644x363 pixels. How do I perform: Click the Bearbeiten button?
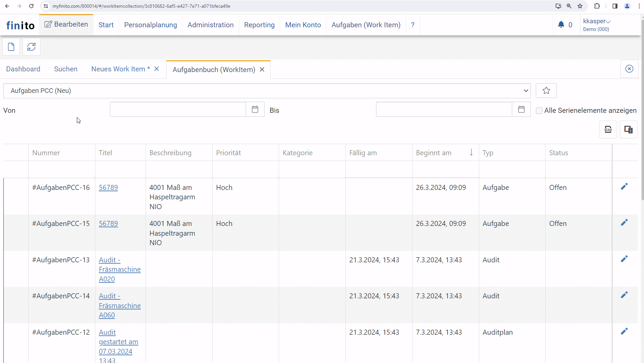click(x=66, y=25)
